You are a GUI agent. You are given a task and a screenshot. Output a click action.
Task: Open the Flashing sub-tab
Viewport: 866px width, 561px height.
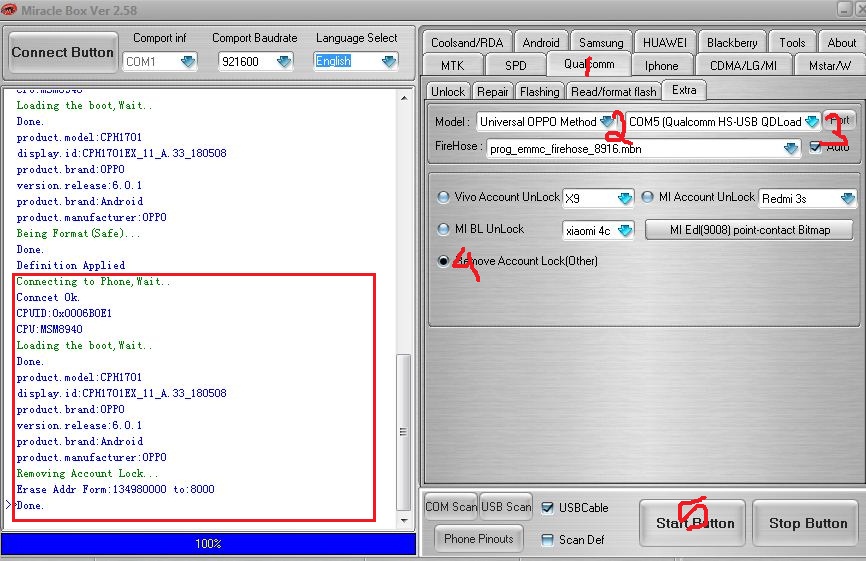point(540,92)
